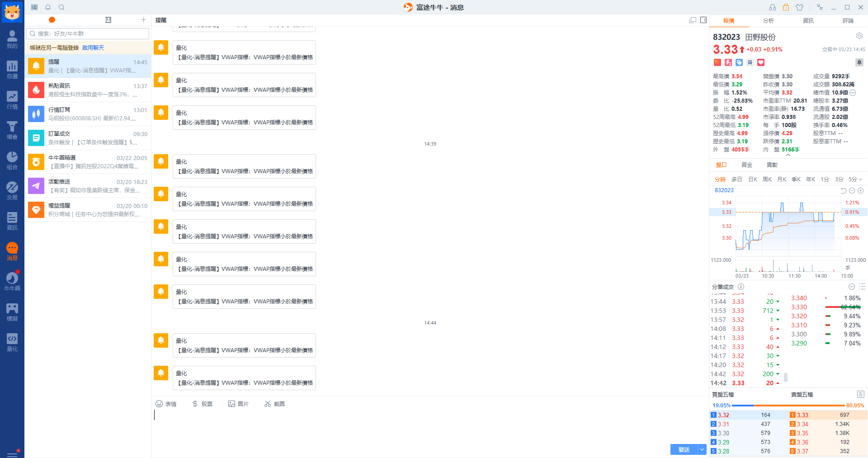This screenshot has width=868, height=458.
Task: Open the send button dropdown arrow
Action: 702,449
